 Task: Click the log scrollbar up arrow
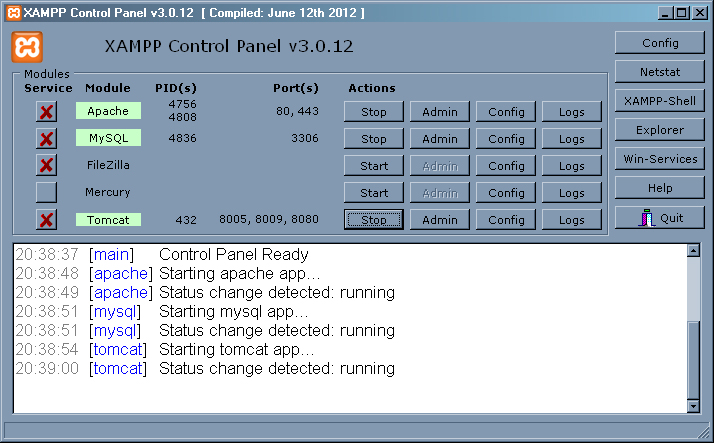694,250
